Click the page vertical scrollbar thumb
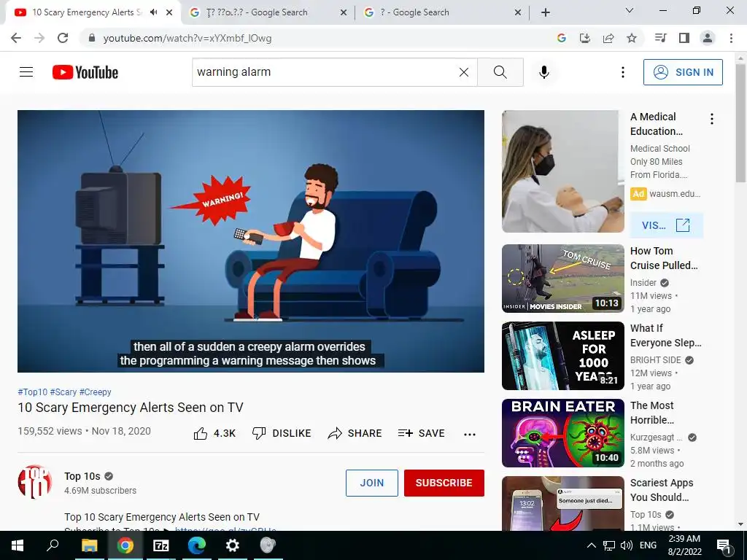Viewport: 747px width, 560px height. click(740, 123)
